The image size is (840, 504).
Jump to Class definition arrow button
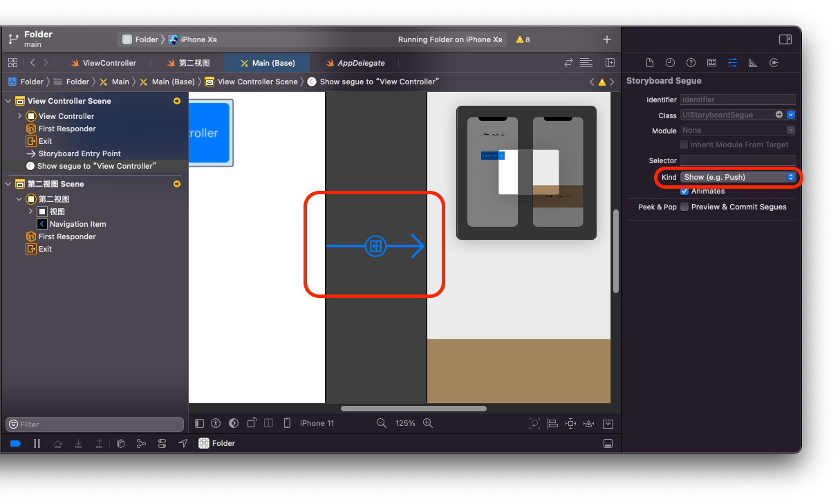click(x=779, y=115)
